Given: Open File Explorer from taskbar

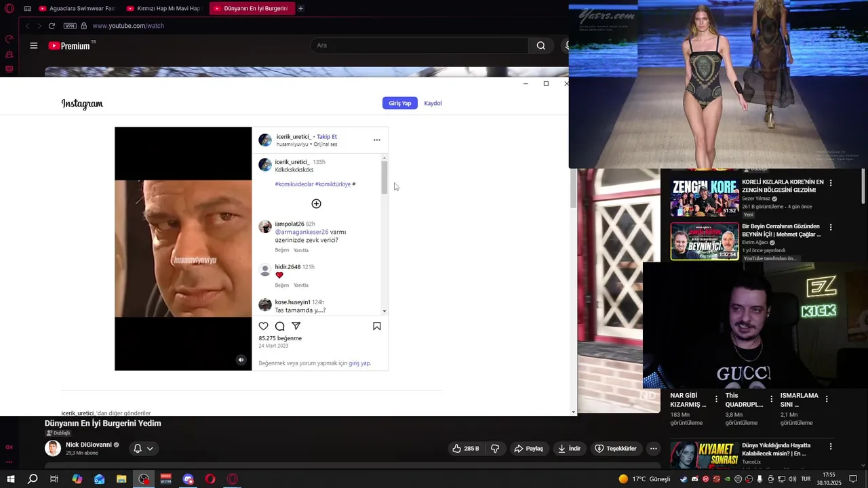Looking at the screenshot, I should (x=121, y=479).
